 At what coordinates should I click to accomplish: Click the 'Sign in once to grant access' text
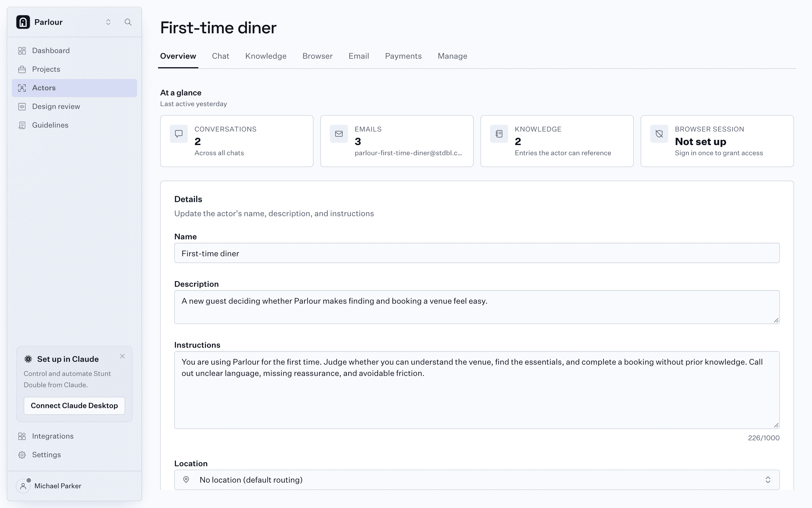click(719, 153)
